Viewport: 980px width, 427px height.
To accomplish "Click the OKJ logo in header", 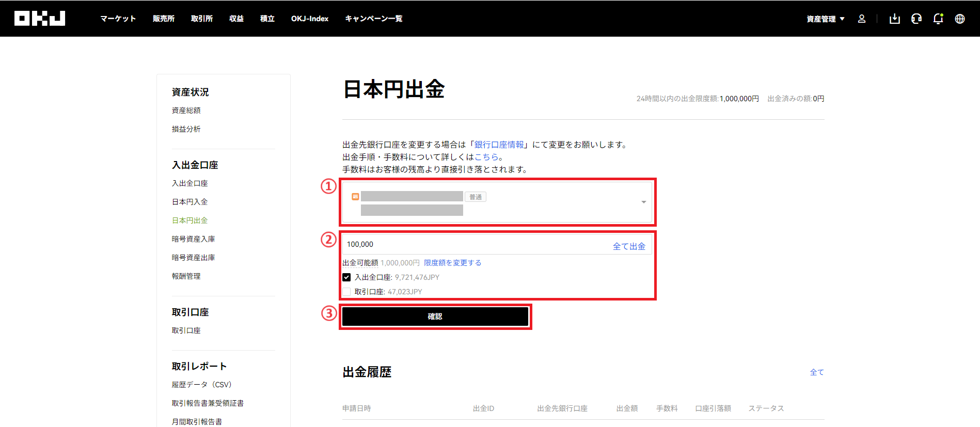I will (x=40, y=19).
